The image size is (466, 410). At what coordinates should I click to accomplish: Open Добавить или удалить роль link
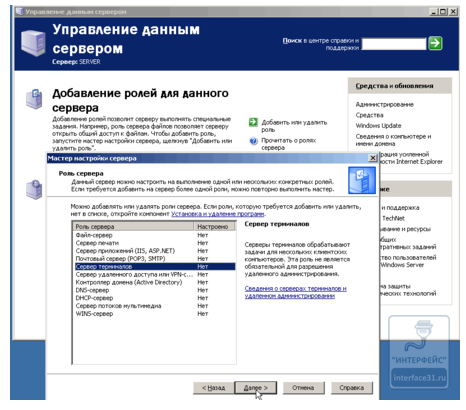pyautogui.click(x=294, y=126)
